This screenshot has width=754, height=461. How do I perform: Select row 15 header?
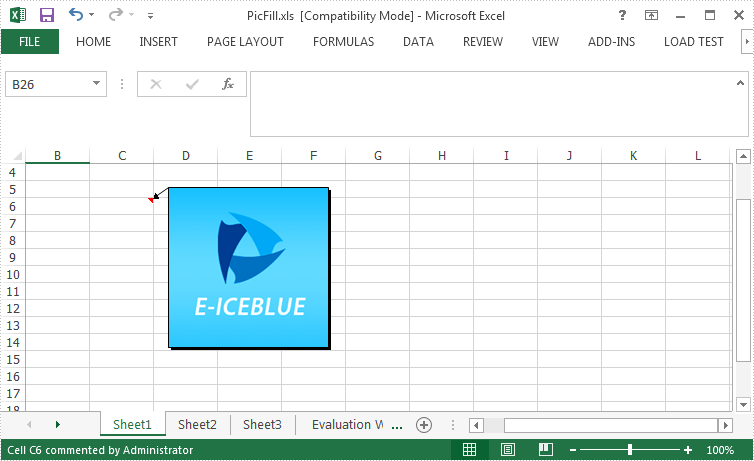coord(13,360)
